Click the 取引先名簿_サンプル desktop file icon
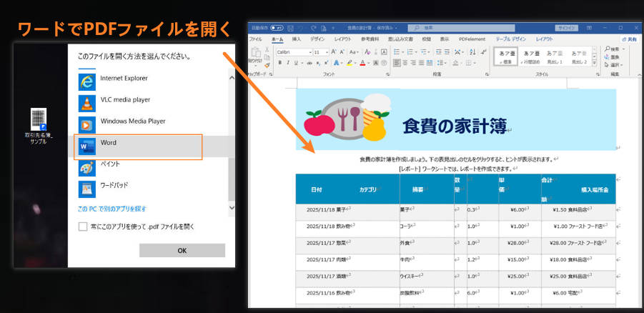The image size is (644, 313). tap(39, 126)
